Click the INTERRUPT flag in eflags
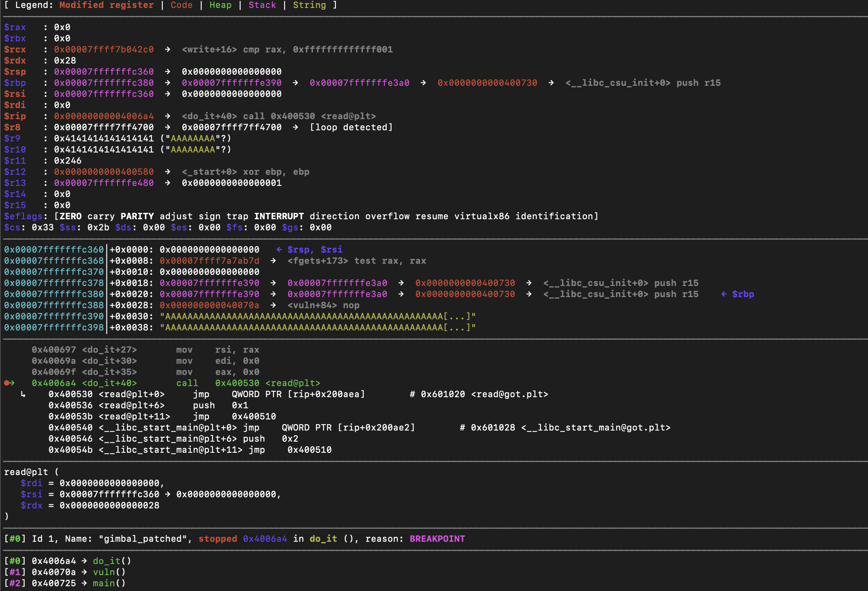Viewport: 868px width, 591px height. tap(279, 216)
